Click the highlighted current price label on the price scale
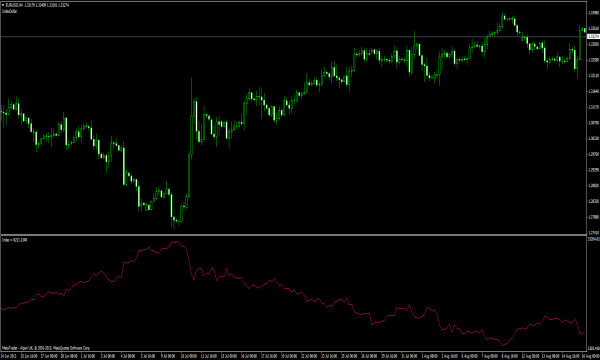The image size is (600, 360). point(593,36)
